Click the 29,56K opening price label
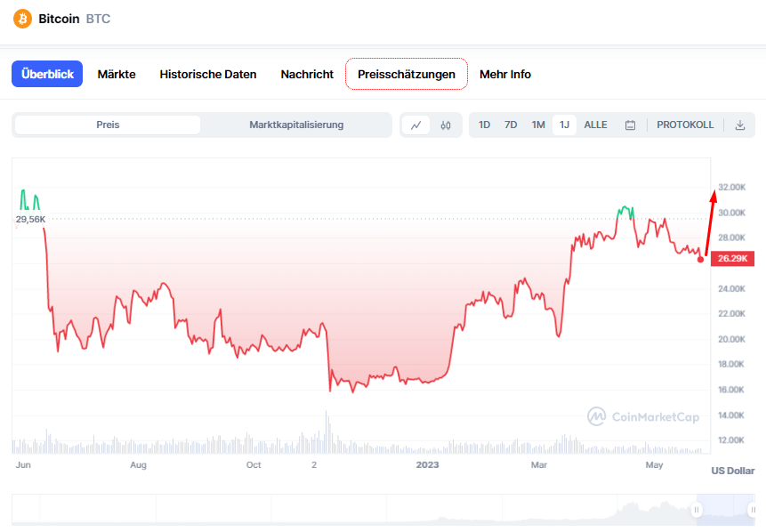The height and width of the screenshot is (532, 766). click(30, 220)
